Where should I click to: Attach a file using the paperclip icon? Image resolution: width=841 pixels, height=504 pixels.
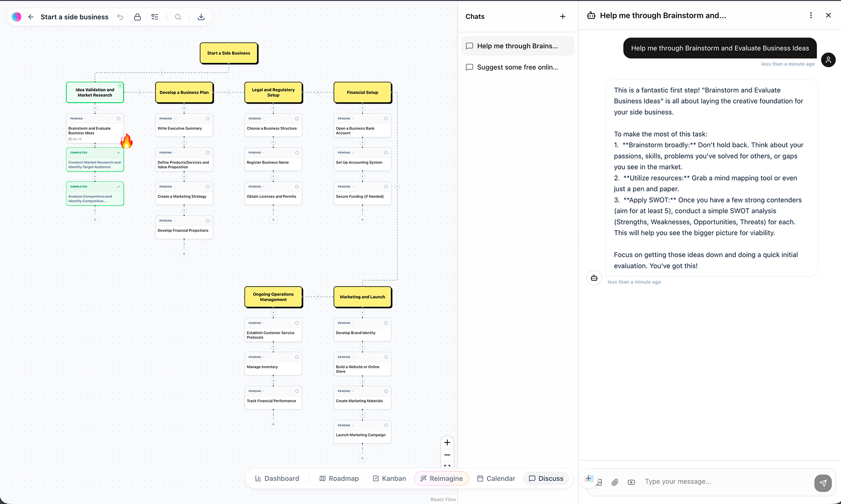[x=615, y=482]
